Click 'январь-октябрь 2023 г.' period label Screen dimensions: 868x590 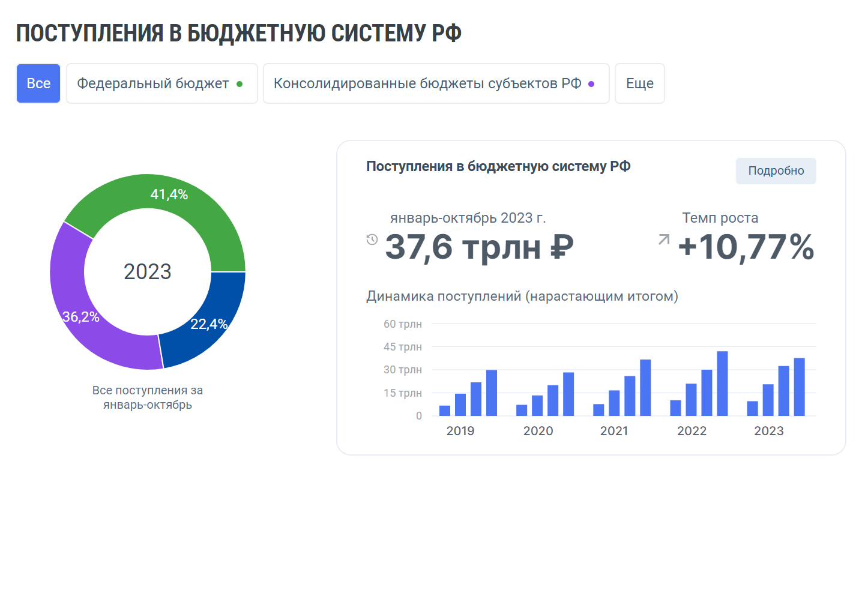click(468, 218)
